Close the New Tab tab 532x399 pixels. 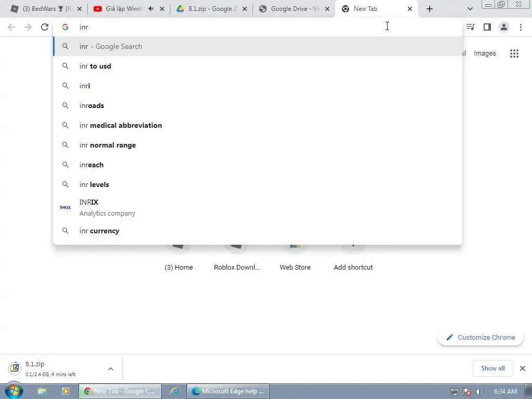pos(410,9)
